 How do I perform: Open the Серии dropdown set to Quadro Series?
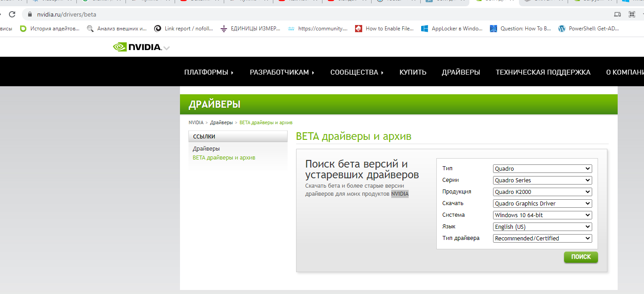click(x=543, y=181)
